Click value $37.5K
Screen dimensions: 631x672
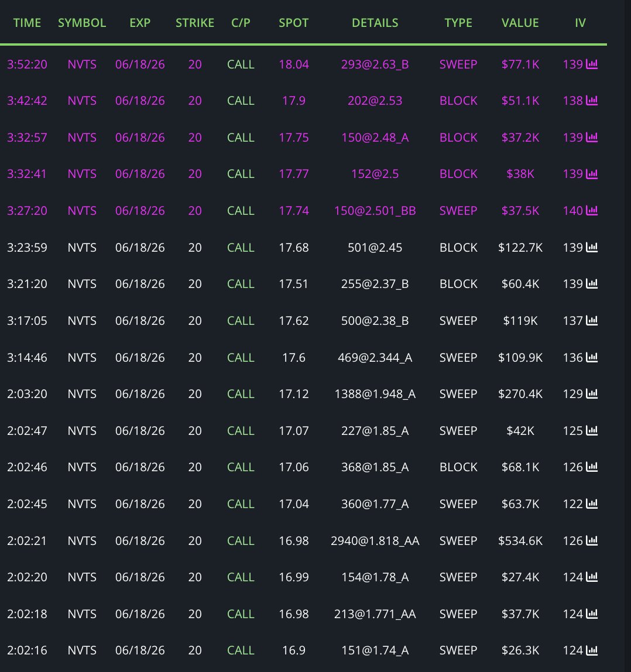(520, 211)
